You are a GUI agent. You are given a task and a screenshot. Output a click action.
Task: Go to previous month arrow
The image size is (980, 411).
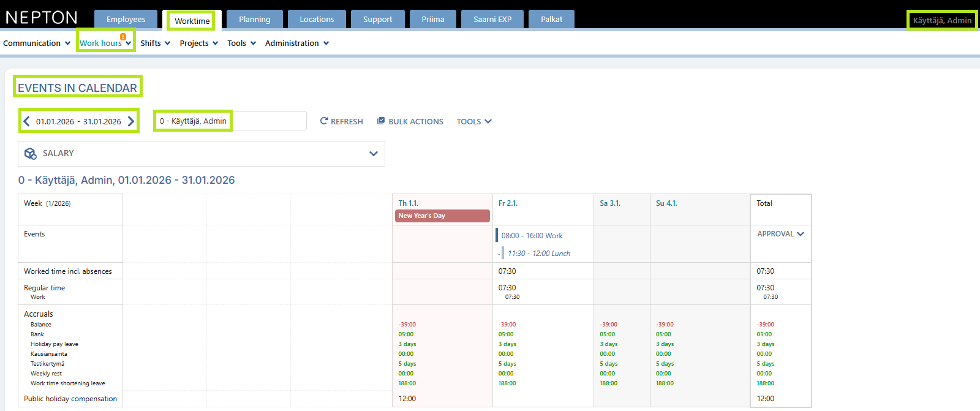[26, 121]
